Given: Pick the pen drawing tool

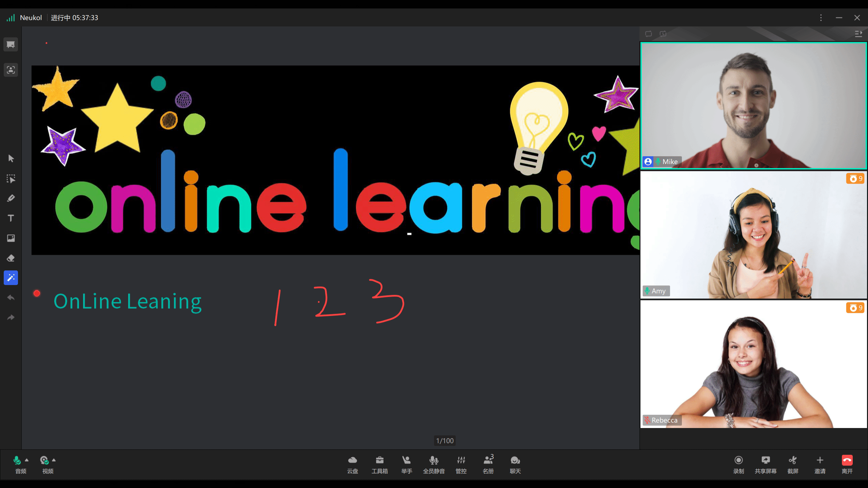Looking at the screenshot, I should (11, 198).
